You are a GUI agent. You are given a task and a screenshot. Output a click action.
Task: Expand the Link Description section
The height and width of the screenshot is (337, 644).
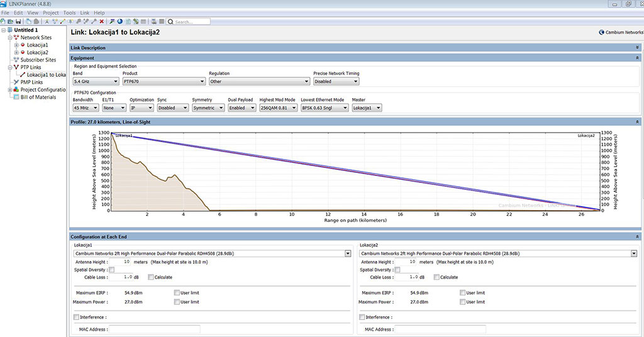coord(637,48)
